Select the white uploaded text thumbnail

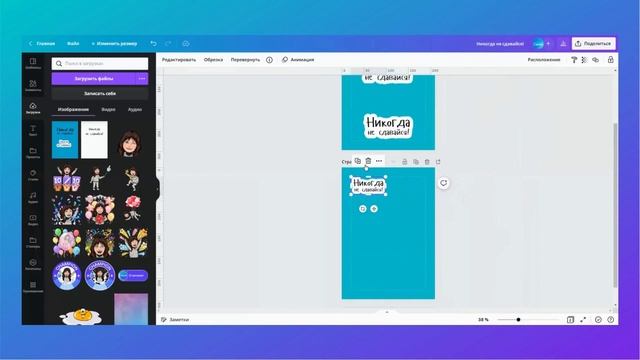pyautogui.click(x=94, y=140)
